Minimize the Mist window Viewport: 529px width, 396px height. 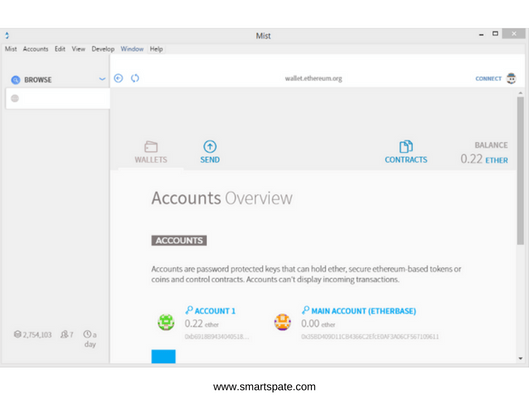pos(481,34)
